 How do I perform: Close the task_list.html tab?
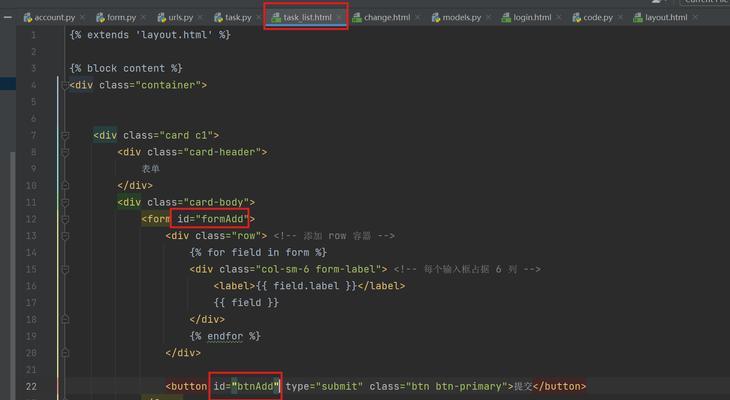coord(339,17)
